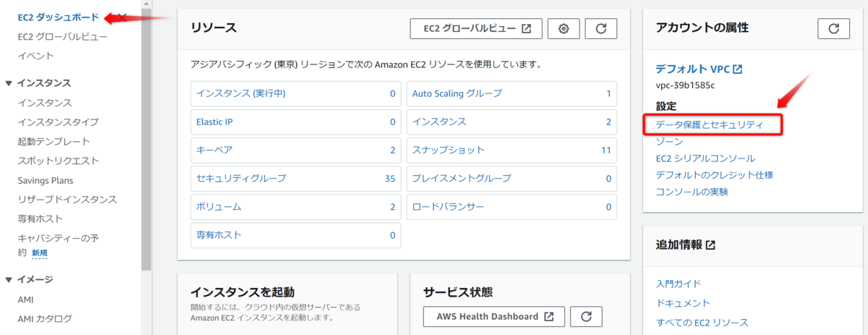Close the navigation sidebar with X
Image resolution: width=868 pixels, height=335 pixels.
point(122,17)
